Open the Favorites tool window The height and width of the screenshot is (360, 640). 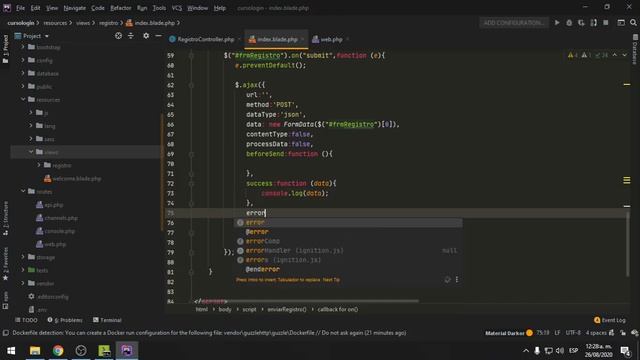(x=5, y=264)
